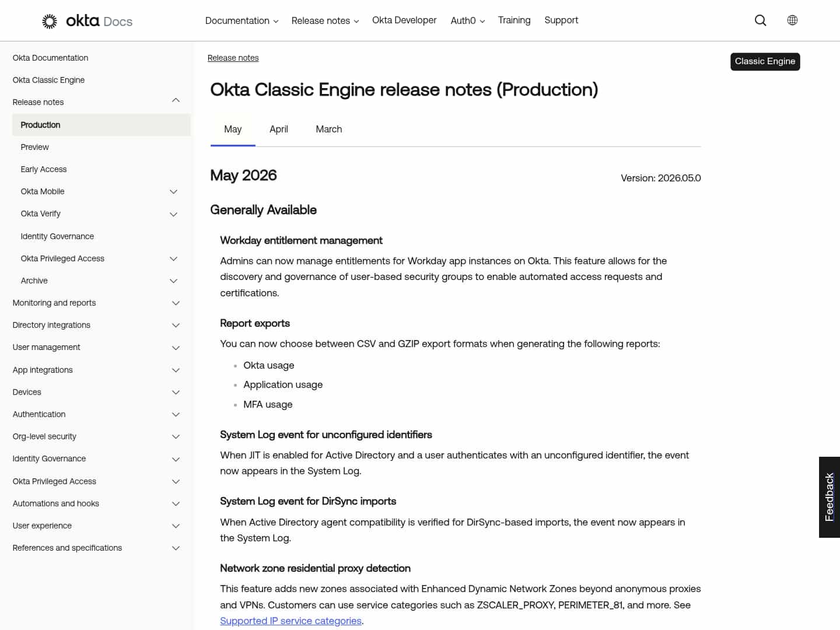Open Support in the top nav
The image size is (840, 630).
coord(561,20)
